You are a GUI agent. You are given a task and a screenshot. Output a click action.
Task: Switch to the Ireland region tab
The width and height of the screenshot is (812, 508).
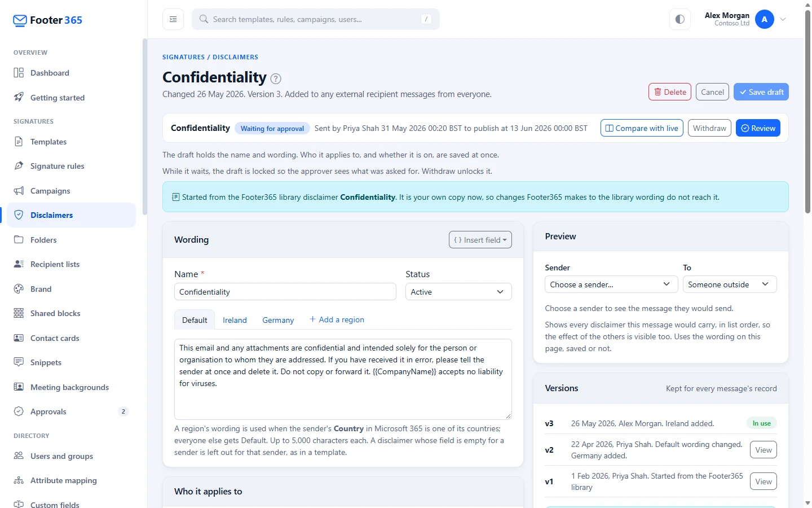[x=235, y=320]
